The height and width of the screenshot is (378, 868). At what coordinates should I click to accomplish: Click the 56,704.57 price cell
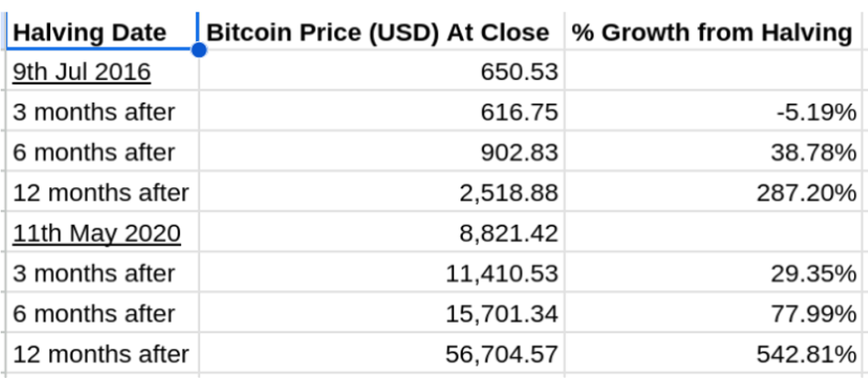[x=501, y=354]
